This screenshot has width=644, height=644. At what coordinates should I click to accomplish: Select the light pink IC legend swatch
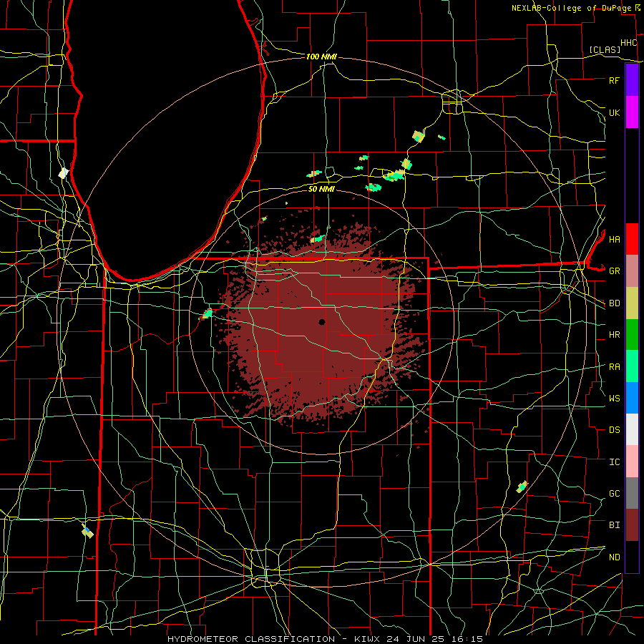point(632,462)
